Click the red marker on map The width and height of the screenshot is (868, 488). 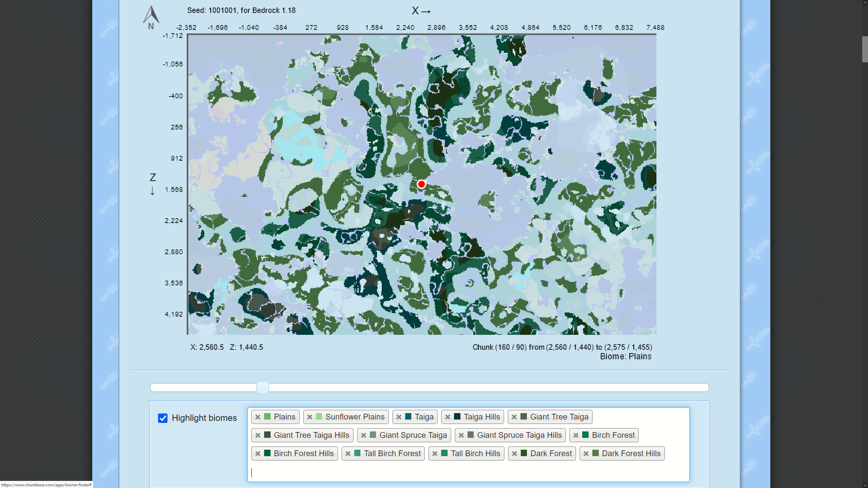pos(421,184)
